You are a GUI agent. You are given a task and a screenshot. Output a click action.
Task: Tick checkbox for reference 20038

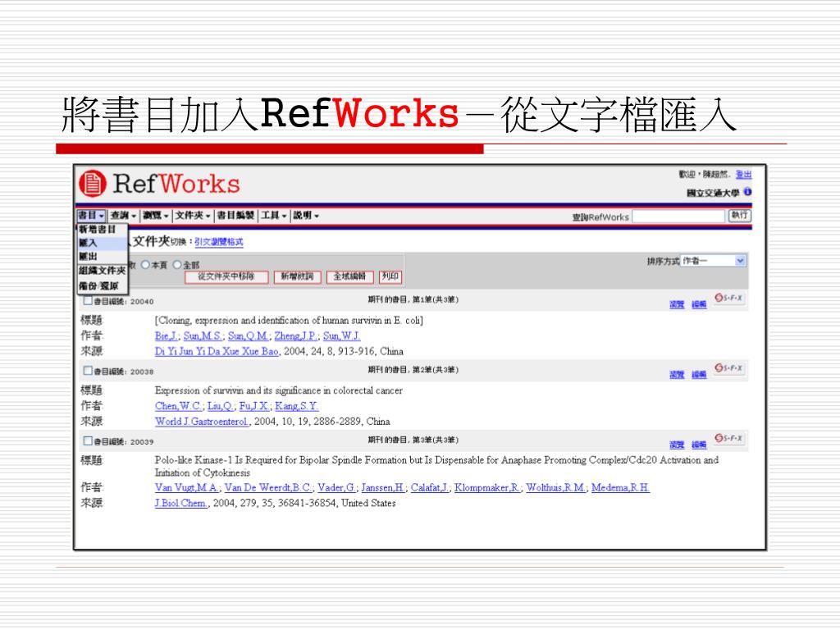point(88,370)
